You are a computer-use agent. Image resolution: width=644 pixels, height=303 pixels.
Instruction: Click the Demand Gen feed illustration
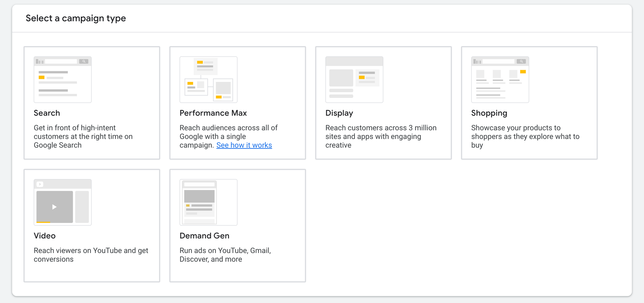coord(208,202)
